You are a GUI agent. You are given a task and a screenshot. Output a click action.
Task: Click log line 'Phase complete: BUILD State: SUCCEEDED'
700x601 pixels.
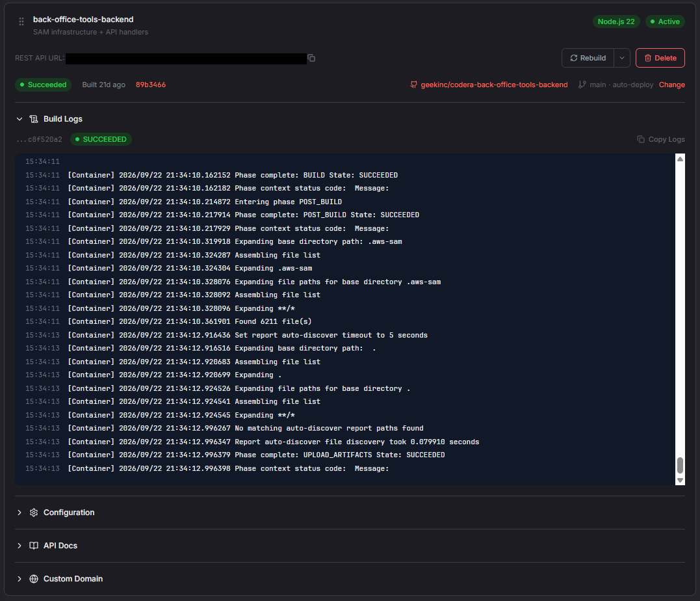coord(316,175)
